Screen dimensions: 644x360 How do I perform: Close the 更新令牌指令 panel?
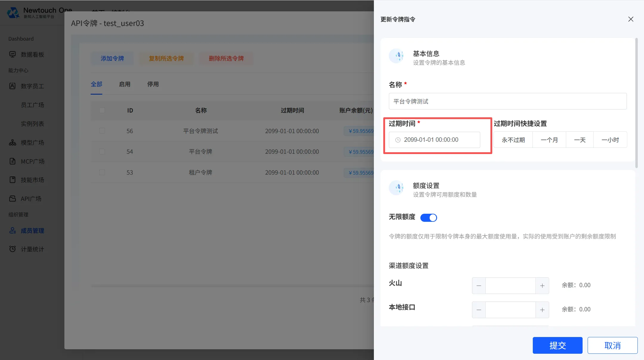pyautogui.click(x=631, y=19)
